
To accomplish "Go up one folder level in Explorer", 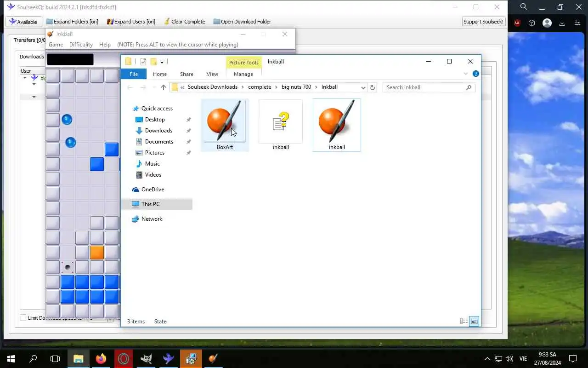I will pyautogui.click(x=163, y=87).
